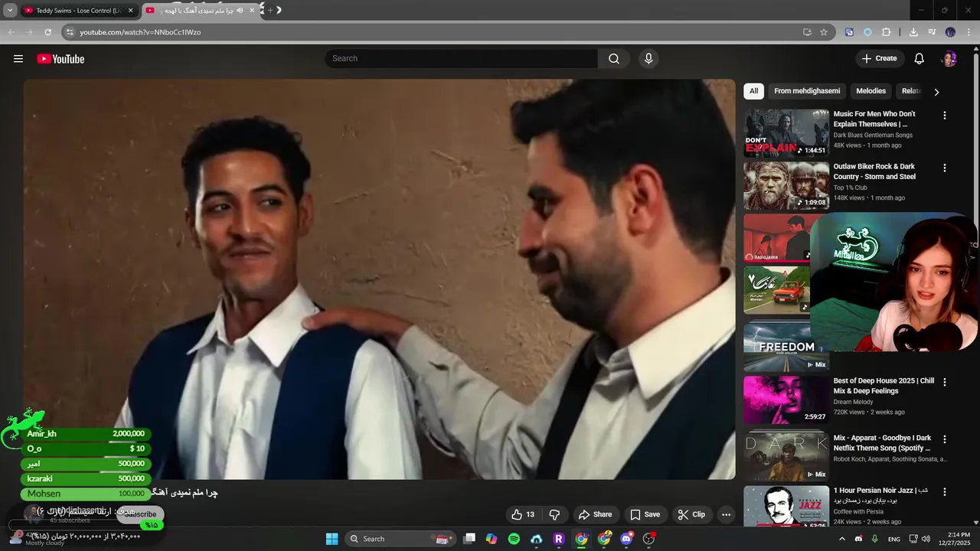Select the Melodies filter chip
Image resolution: width=980 pixels, height=551 pixels.
[871, 91]
